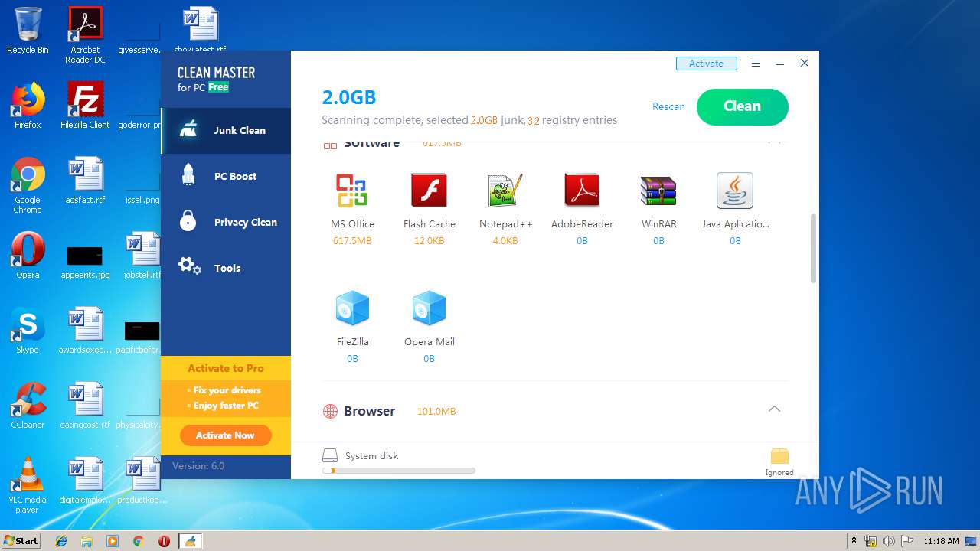980x551 pixels.
Task: Click the MS Office 617.5MB size value
Action: (x=352, y=241)
